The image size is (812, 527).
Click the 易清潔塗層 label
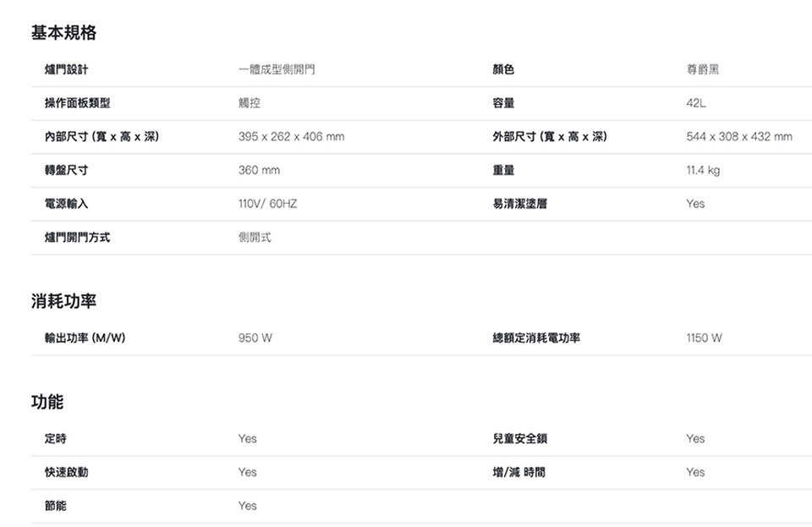(x=519, y=204)
